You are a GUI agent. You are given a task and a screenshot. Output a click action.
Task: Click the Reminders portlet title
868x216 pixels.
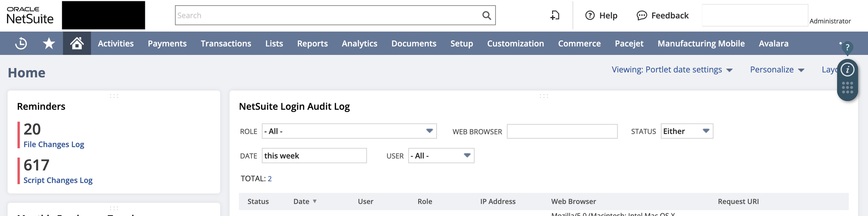coord(41,106)
